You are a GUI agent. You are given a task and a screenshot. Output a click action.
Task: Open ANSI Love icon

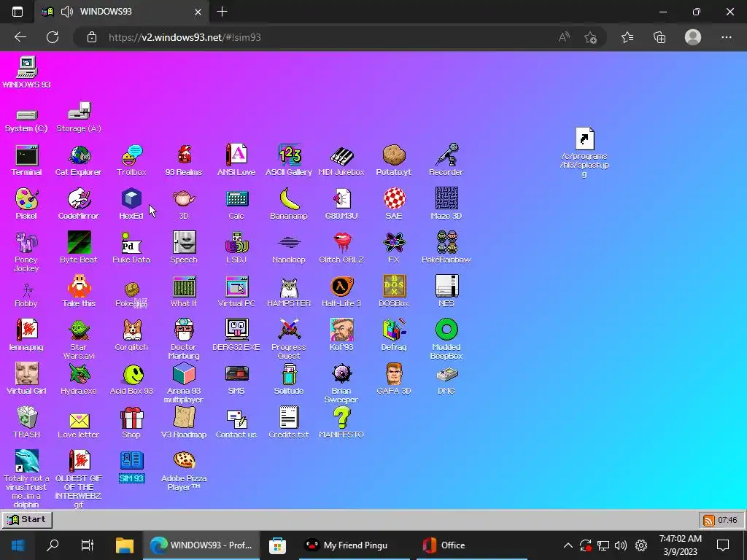pyautogui.click(x=236, y=160)
